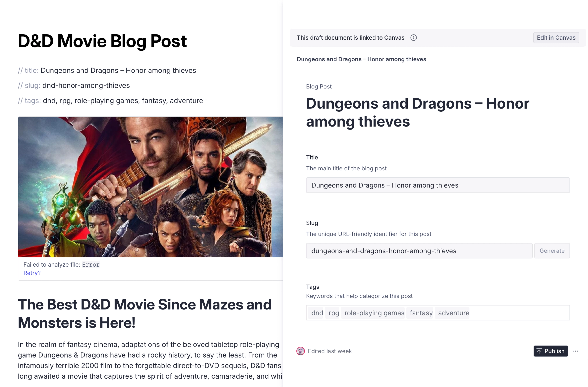Click the slug line dnd-honor-among-thieves
The height and width of the screenshot is (387, 588).
click(x=86, y=86)
